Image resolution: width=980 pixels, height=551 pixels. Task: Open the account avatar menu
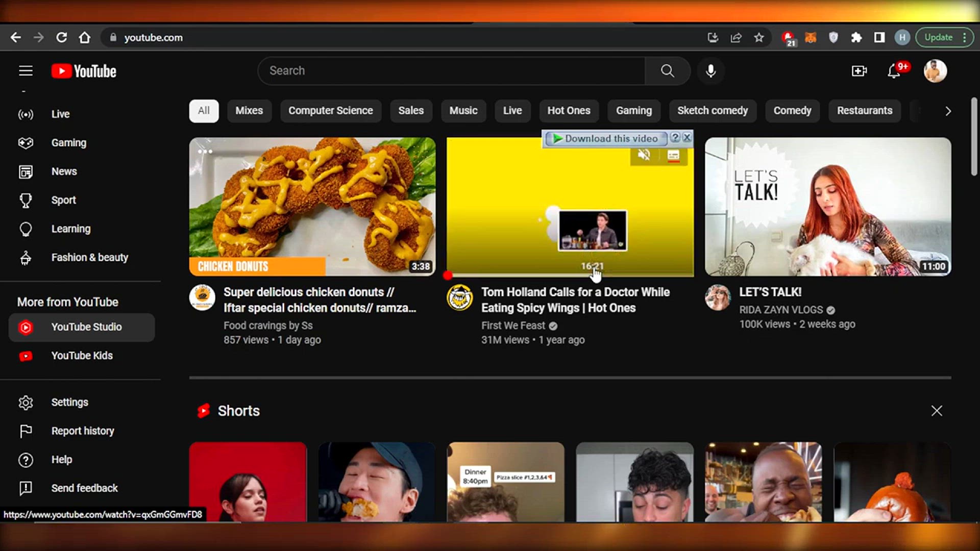935,71
